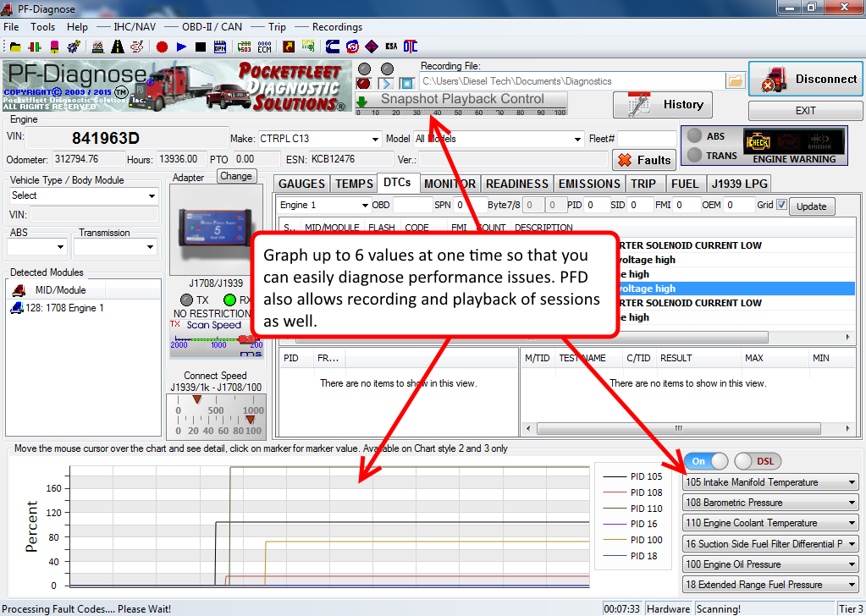Open the Transmission dropdown

pos(115,247)
